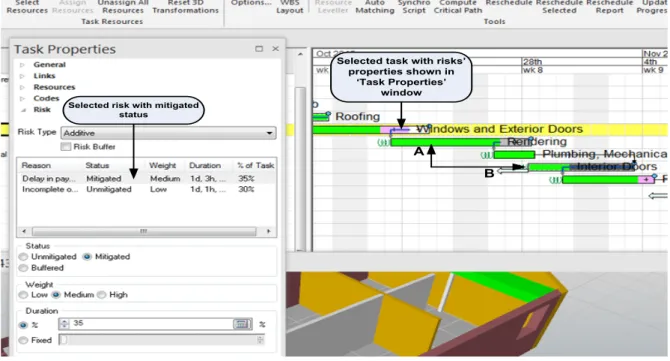Click Unassign All Resources button
Screen dimensions: 670x361
pos(123,6)
